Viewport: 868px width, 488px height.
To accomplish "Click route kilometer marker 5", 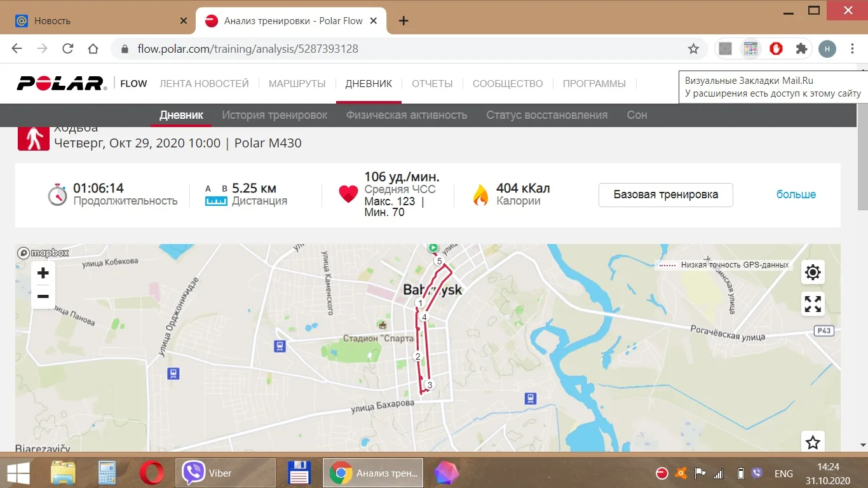I will [439, 261].
